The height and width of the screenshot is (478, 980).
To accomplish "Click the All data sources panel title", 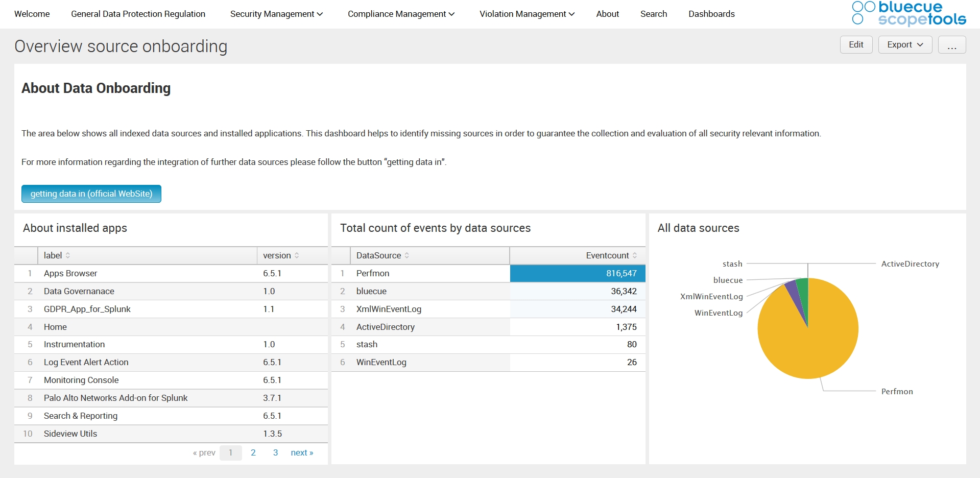I will click(698, 228).
